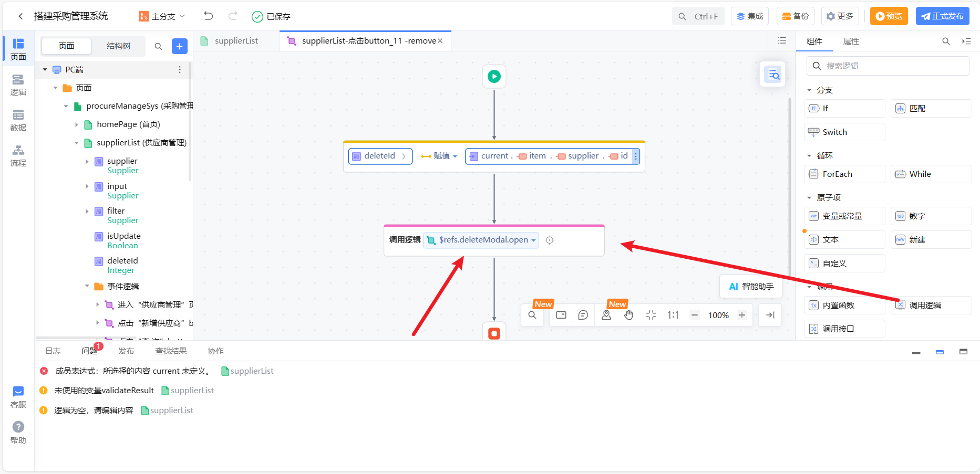Open the 流程 sidebar panel
The image size is (980, 474).
click(x=18, y=155)
